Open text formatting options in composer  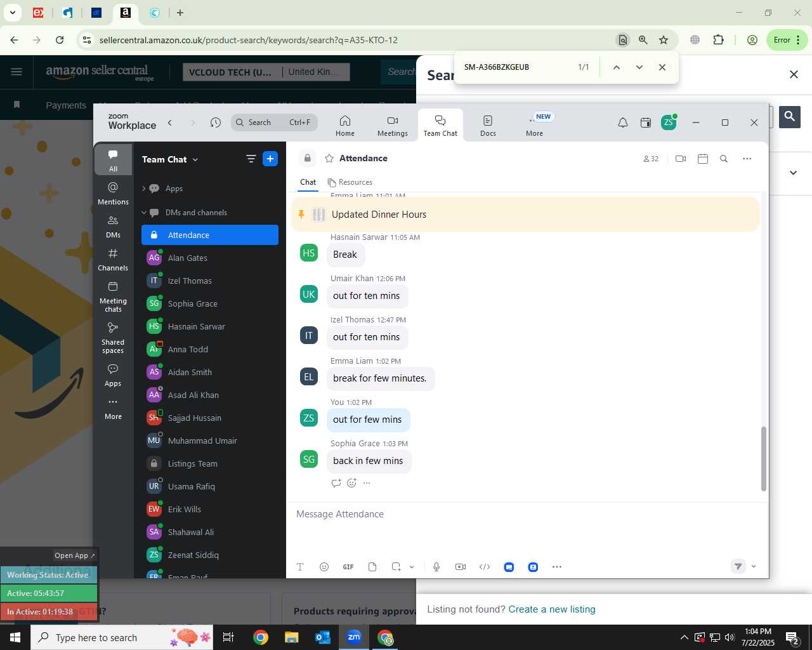tap(300, 567)
